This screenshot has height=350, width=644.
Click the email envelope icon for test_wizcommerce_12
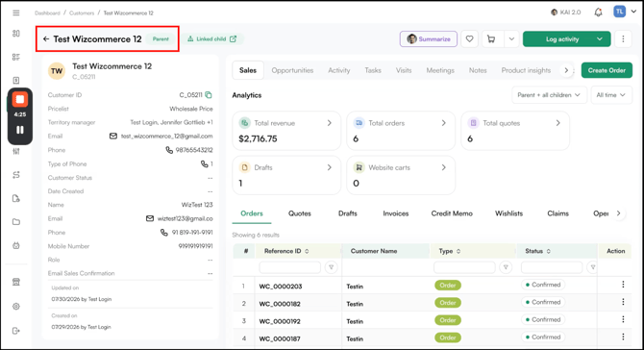(113, 136)
